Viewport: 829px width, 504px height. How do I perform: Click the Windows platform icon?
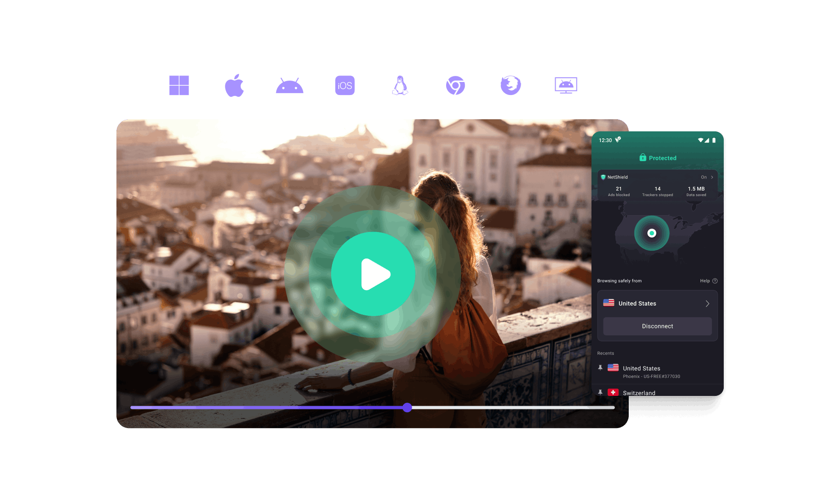click(x=179, y=86)
